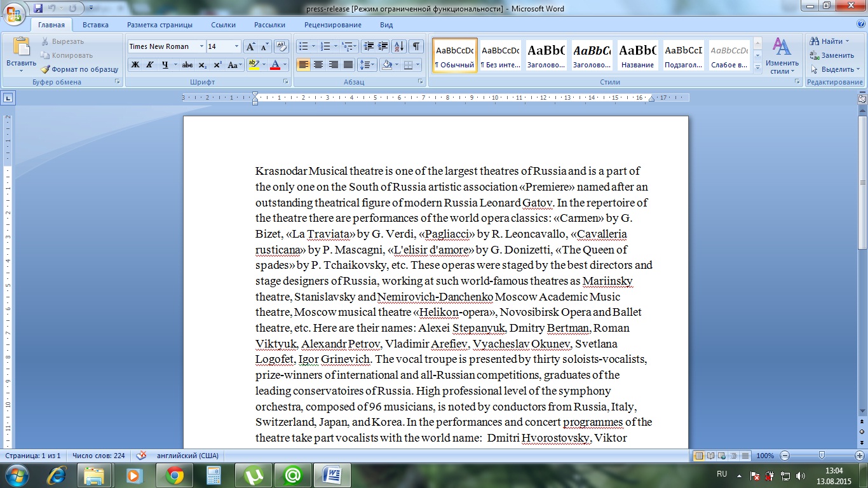
Task: Increase font size with Grow Font
Action: coord(250,46)
